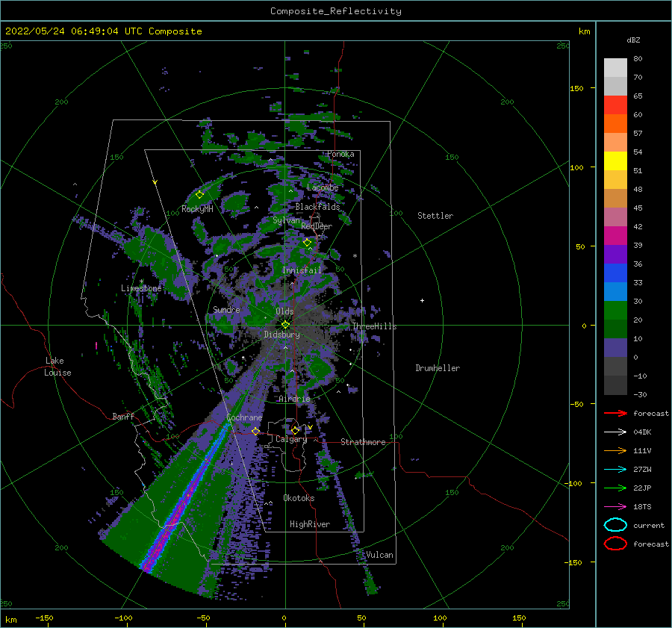Click the 'Cochrane' map label
This screenshot has width=672, height=628.
pos(244,417)
